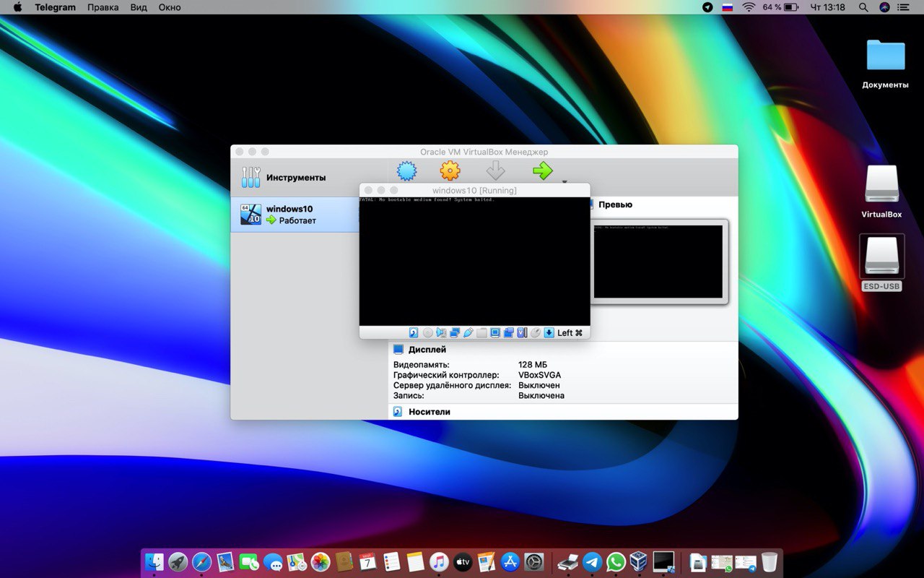Open WhatsApp from the Dock
924x578 pixels.
pyautogui.click(x=616, y=561)
